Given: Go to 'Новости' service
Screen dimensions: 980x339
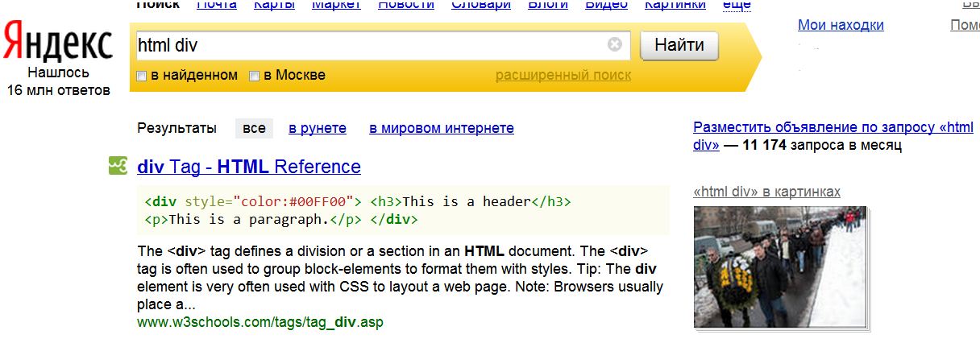Looking at the screenshot, I should tap(406, 5).
